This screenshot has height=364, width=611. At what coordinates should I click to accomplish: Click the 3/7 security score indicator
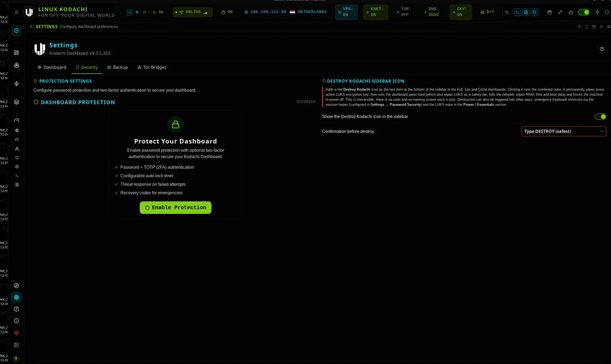(x=487, y=12)
